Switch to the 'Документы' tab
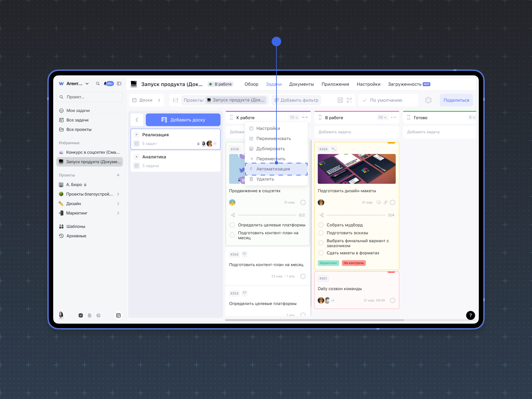 click(301, 84)
